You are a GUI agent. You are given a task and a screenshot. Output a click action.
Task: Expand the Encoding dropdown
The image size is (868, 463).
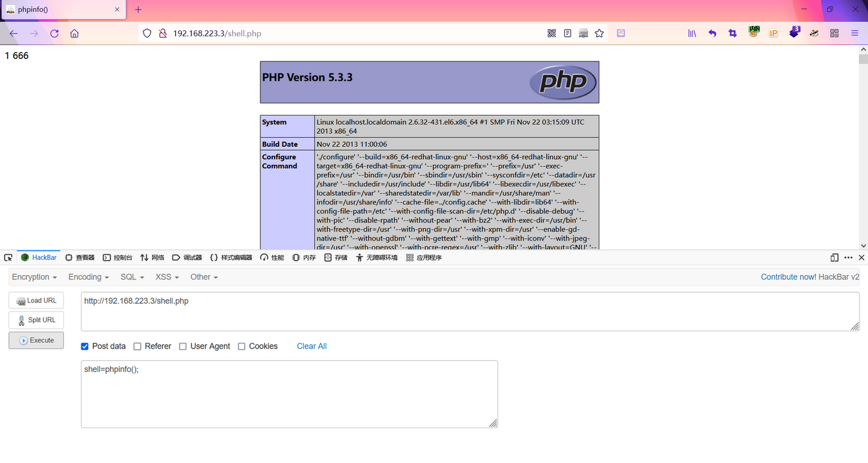coord(89,277)
